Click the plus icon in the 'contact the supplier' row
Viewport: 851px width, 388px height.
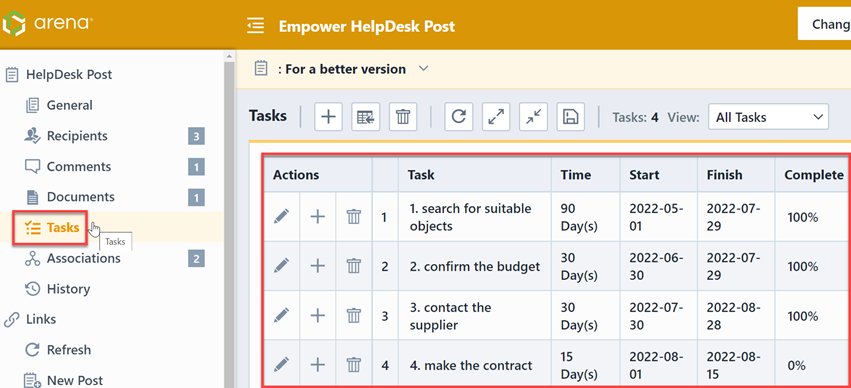[x=317, y=315]
